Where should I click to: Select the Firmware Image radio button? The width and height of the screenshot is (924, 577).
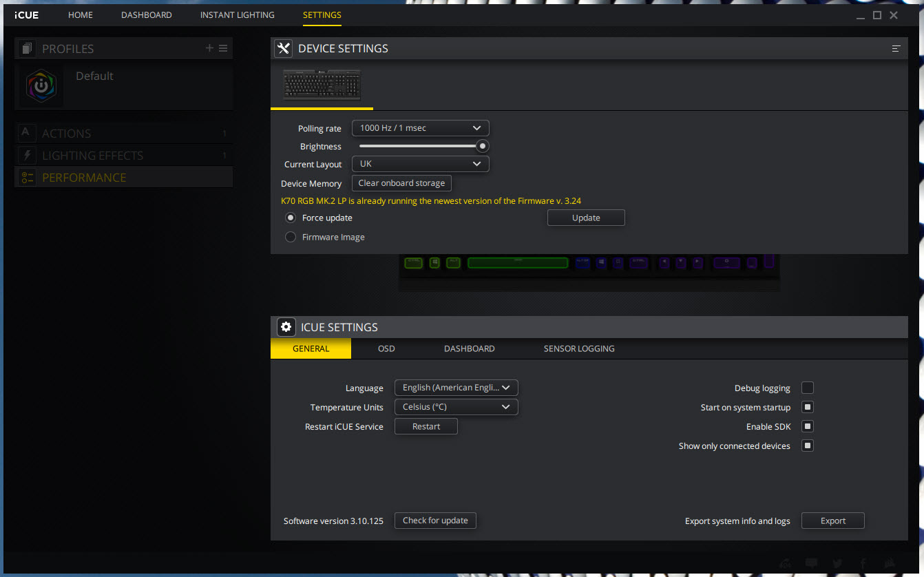click(291, 237)
